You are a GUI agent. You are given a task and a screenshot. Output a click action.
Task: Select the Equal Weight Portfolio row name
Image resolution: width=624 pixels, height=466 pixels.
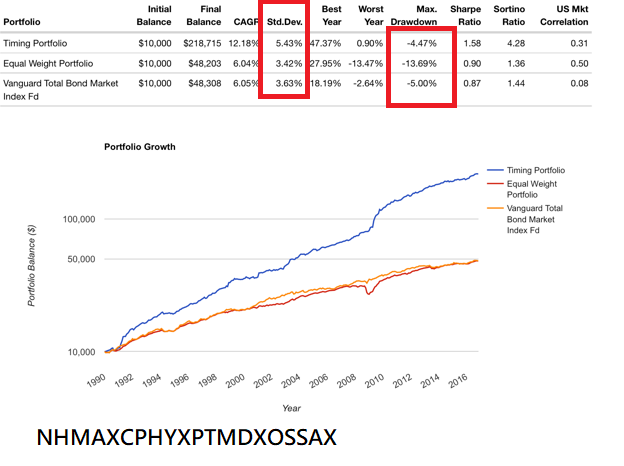click(48, 64)
